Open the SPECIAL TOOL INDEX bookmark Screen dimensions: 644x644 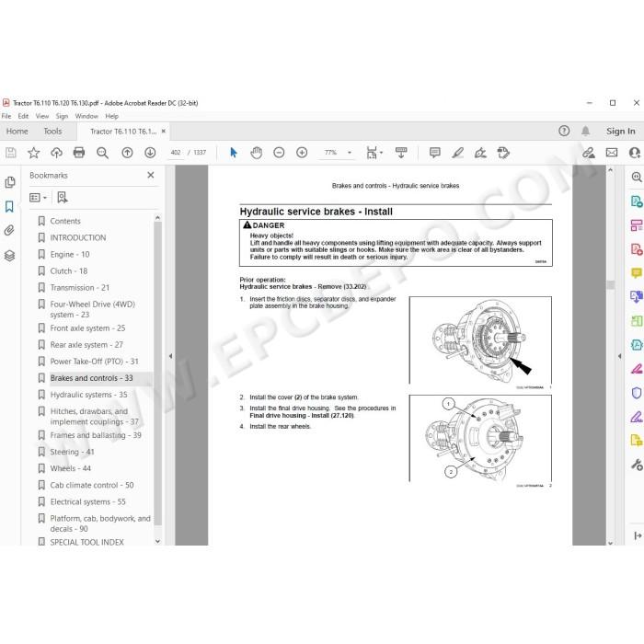tap(87, 542)
